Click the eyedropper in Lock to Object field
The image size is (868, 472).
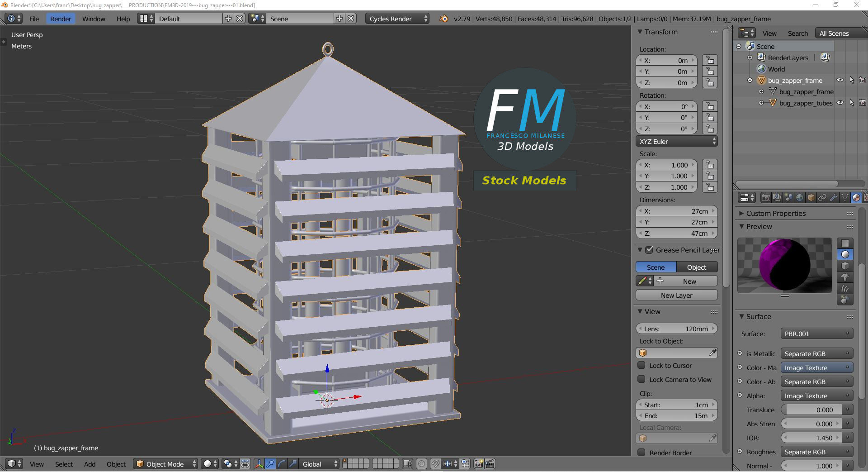pyautogui.click(x=712, y=353)
